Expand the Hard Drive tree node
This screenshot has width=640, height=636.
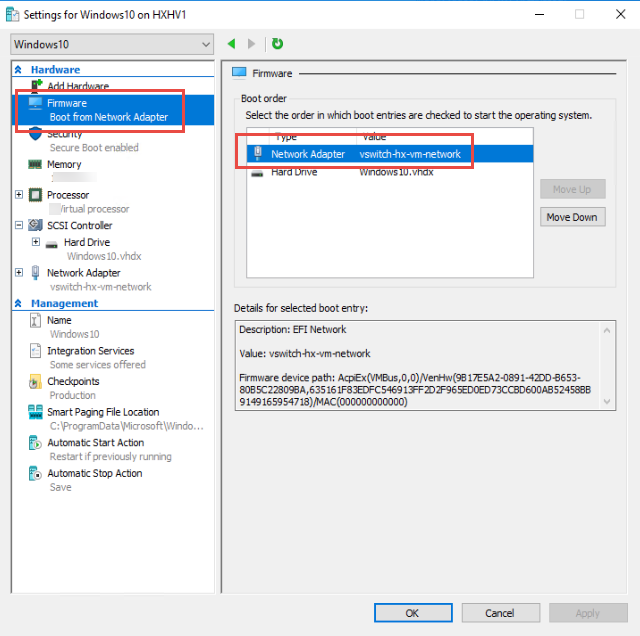tap(36, 242)
